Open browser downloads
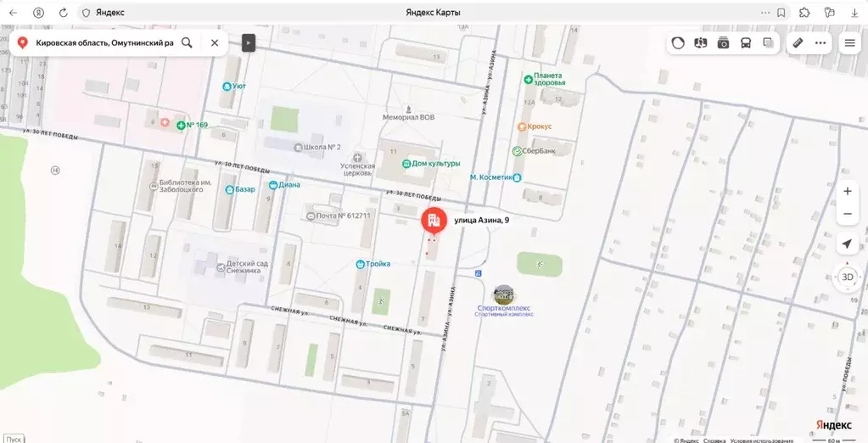 click(x=854, y=12)
